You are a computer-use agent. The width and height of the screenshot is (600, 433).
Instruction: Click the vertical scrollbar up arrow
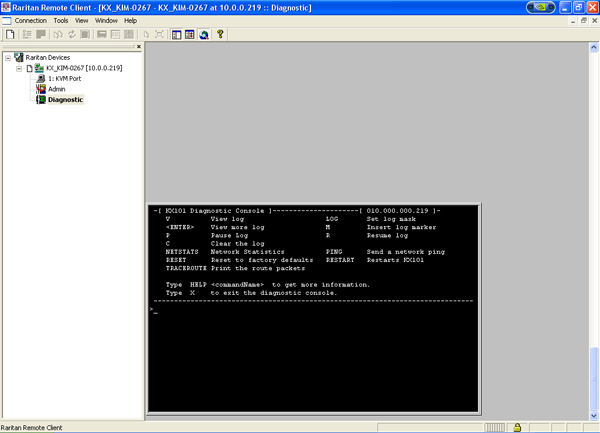pyautogui.click(x=594, y=47)
